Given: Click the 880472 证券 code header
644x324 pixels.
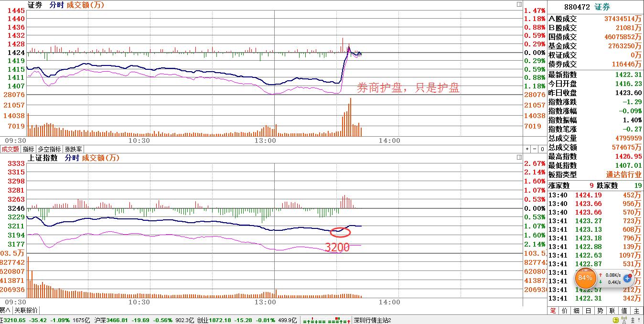Looking at the screenshot, I should pos(587,7).
